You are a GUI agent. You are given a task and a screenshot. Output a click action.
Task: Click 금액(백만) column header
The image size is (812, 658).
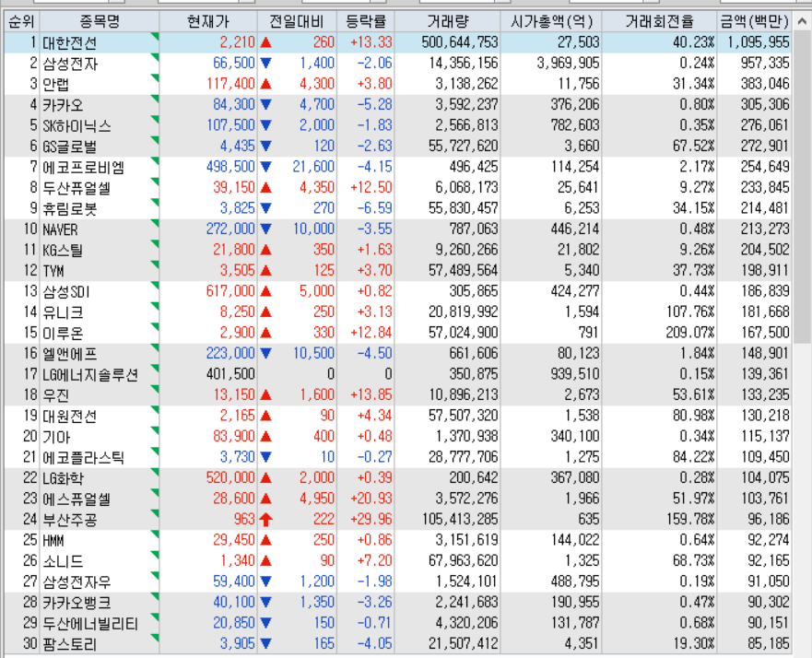[x=755, y=22]
